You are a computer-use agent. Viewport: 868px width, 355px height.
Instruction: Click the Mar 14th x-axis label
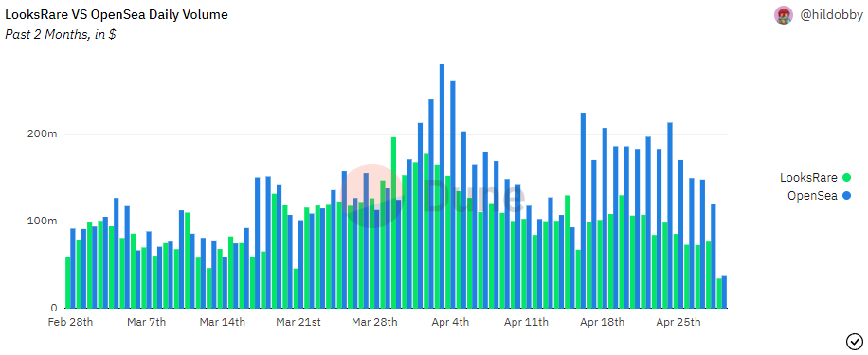pos(222,322)
